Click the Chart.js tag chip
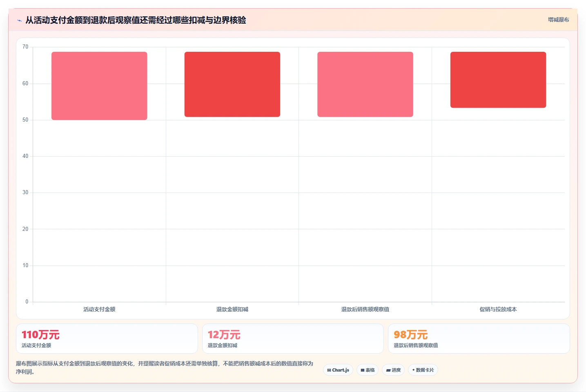Viewport: 586px width, 392px height. (338, 370)
